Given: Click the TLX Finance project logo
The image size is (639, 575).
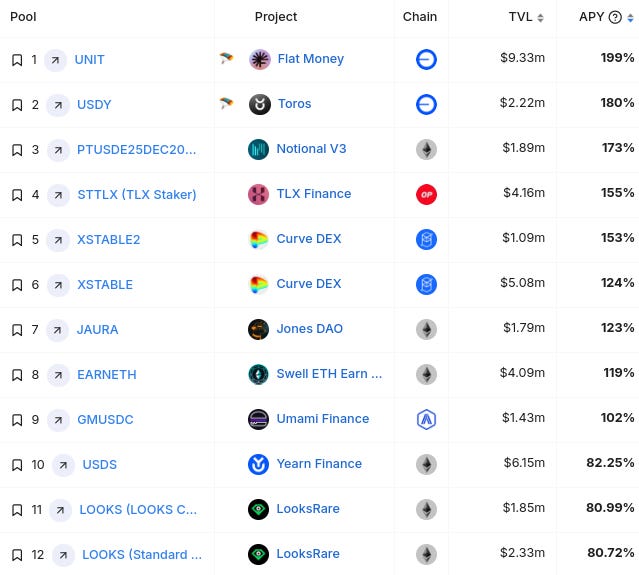Looking at the screenshot, I should click(258, 194).
